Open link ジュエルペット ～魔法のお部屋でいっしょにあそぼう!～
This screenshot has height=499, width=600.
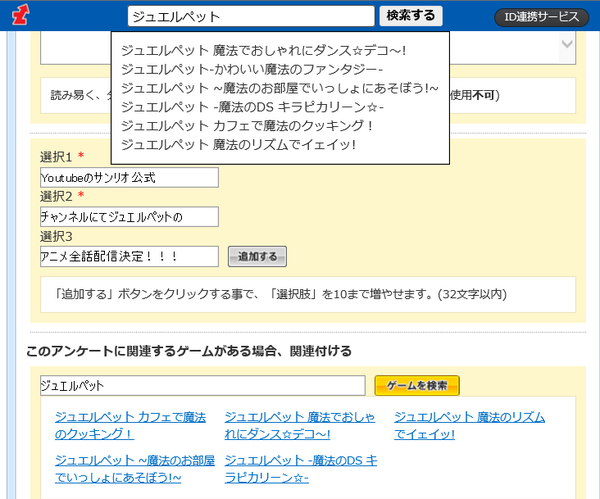[x=135, y=469]
